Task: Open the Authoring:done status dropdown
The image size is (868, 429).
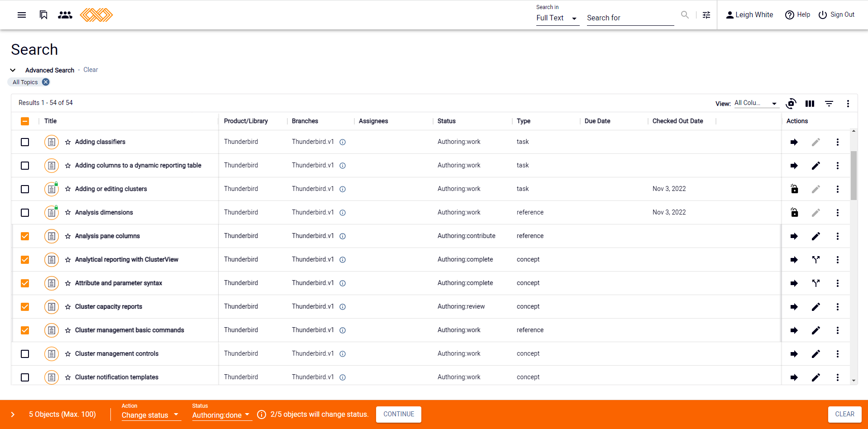Action: click(x=221, y=415)
